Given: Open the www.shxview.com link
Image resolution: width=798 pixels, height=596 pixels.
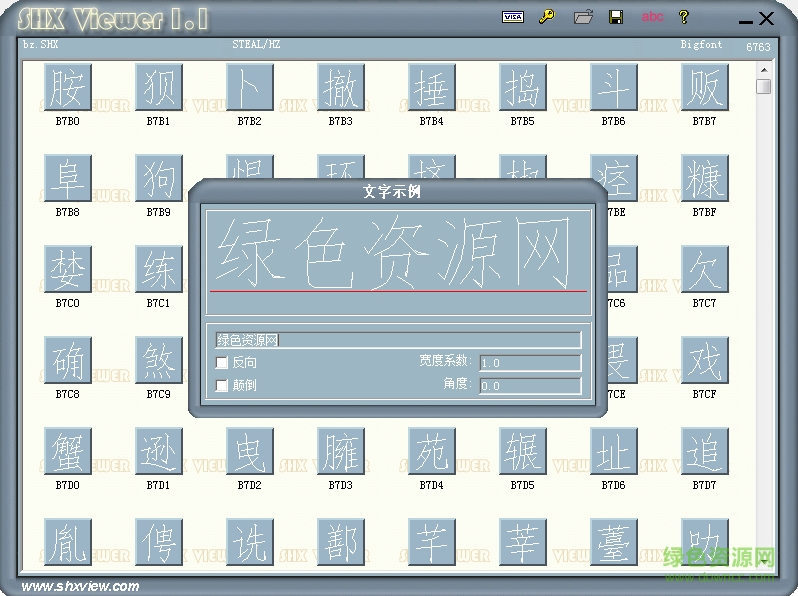Looking at the screenshot, I should 80,586.
